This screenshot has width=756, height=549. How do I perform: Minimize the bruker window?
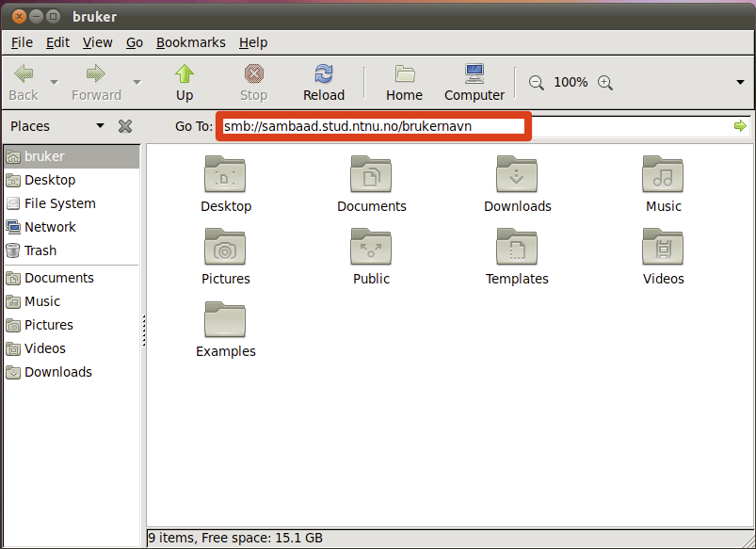(36, 16)
